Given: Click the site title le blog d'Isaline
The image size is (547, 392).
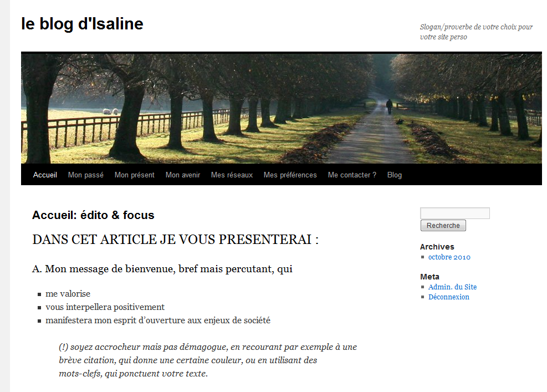Looking at the screenshot, I should tap(83, 24).
